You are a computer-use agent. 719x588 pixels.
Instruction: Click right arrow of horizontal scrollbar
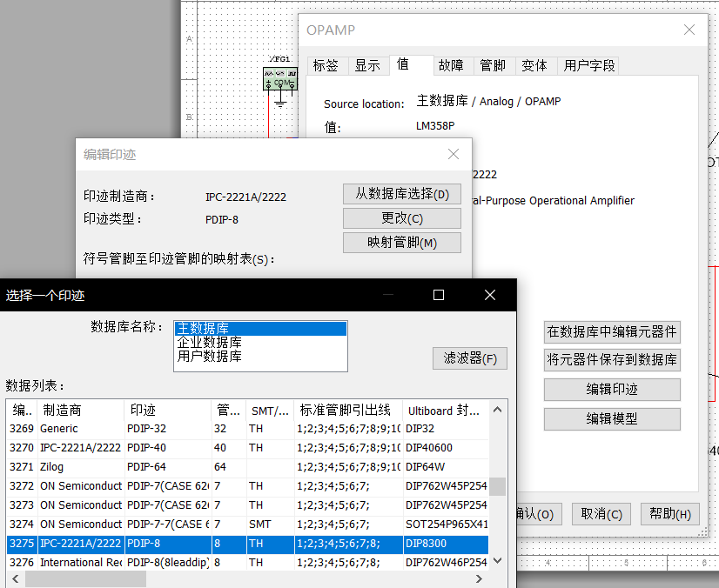tap(479, 578)
